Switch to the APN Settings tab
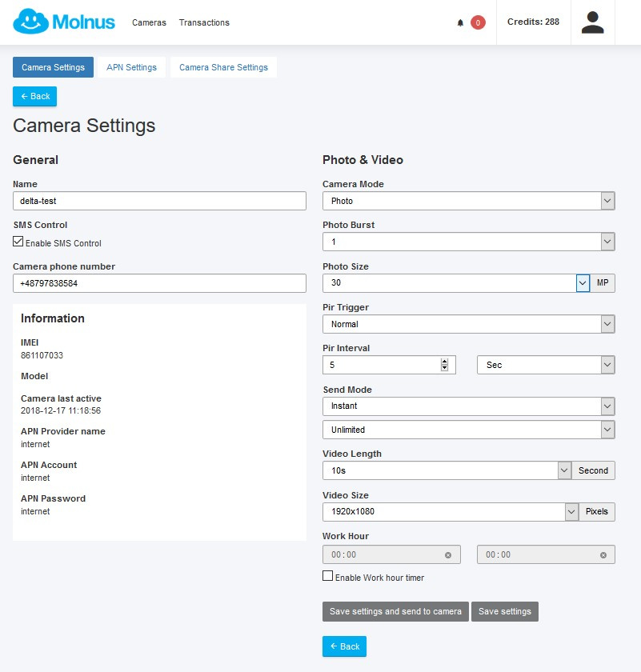 tap(131, 67)
